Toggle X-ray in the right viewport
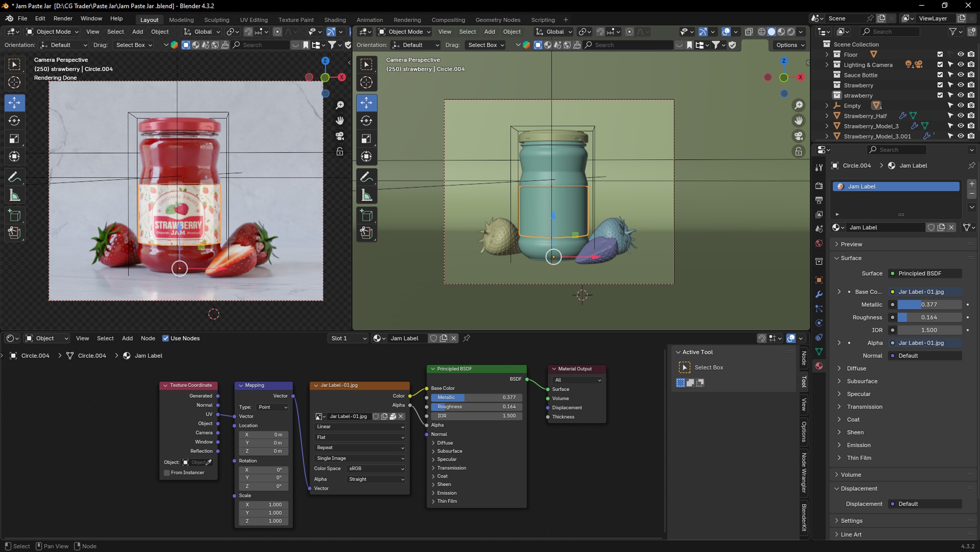Image resolution: width=980 pixels, height=552 pixels. (749, 32)
